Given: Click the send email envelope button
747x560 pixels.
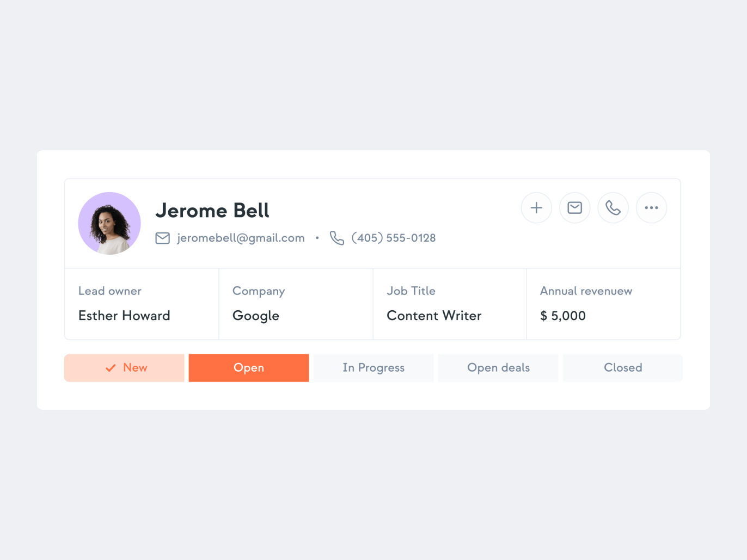Looking at the screenshot, I should point(575,208).
